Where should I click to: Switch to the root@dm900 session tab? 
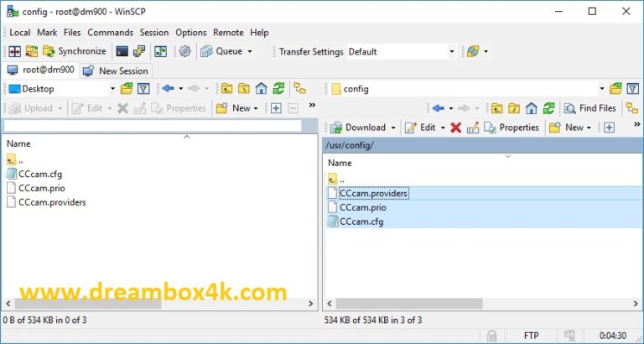tap(40, 70)
